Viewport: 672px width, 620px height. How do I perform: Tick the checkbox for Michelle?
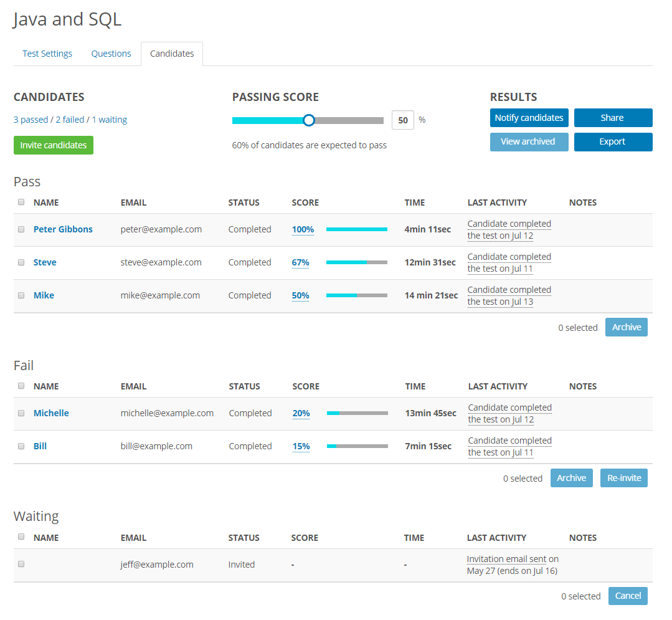click(21, 413)
